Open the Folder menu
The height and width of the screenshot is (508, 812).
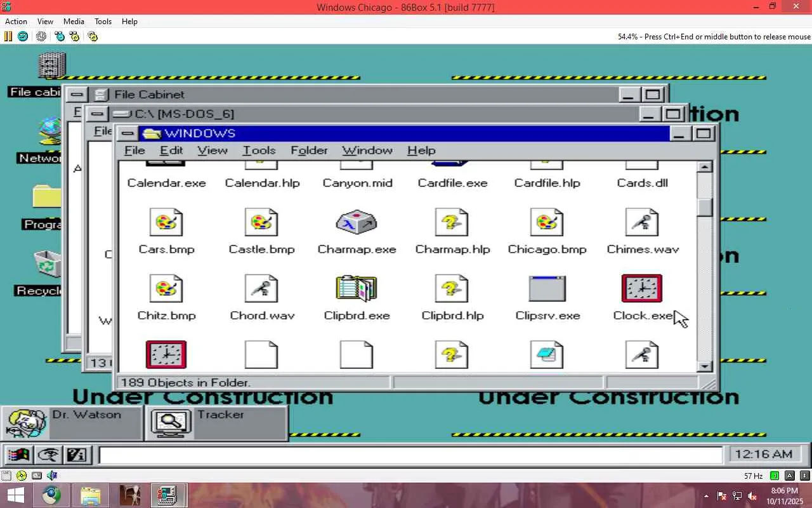(309, 150)
